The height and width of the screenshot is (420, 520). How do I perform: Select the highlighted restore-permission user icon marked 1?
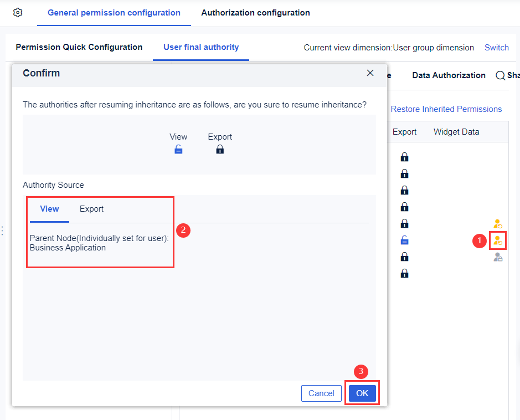point(497,240)
